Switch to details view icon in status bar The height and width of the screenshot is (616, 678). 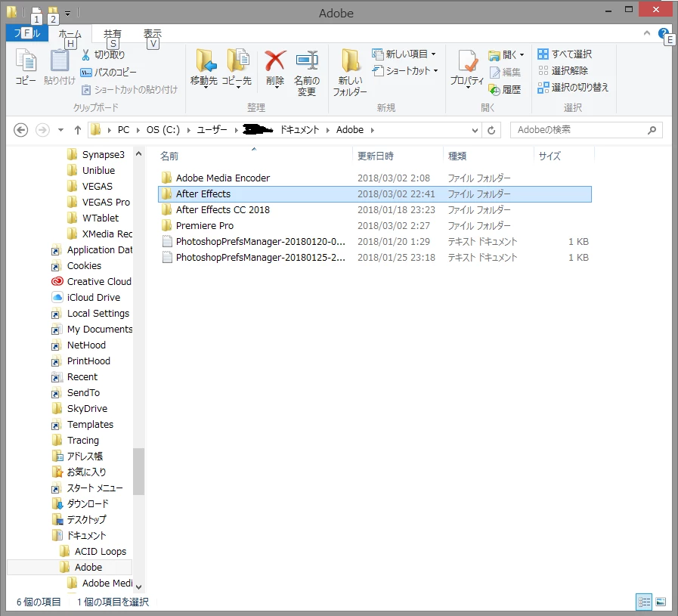[644, 602]
